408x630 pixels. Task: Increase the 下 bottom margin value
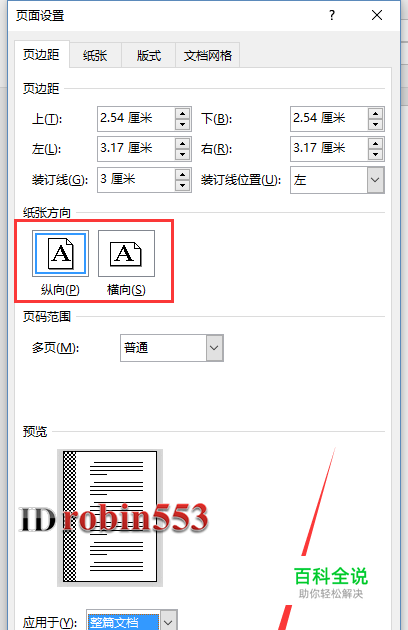point(375,113)
